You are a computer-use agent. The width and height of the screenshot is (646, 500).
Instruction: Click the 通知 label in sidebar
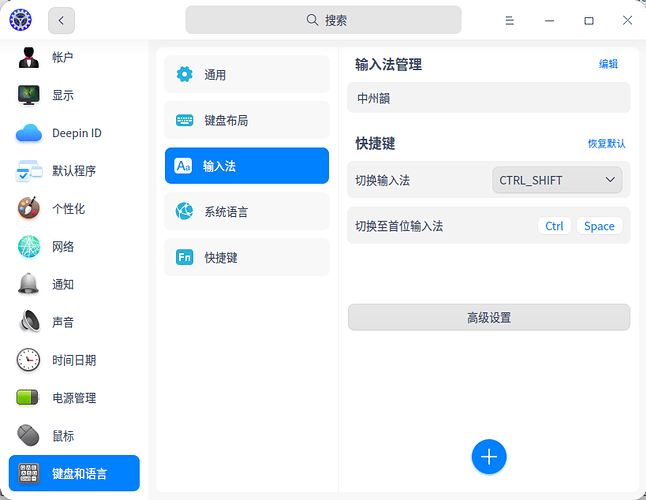click(x=63, y=284)
